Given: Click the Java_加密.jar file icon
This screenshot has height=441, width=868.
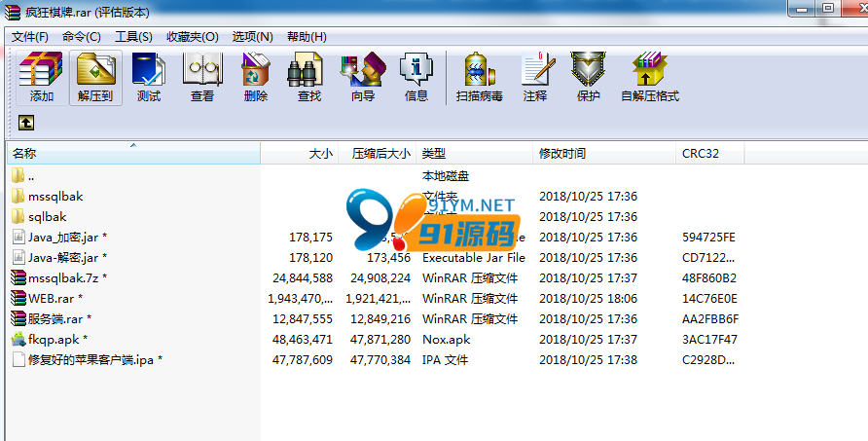Looking at the screenshot, I should 18,238.
